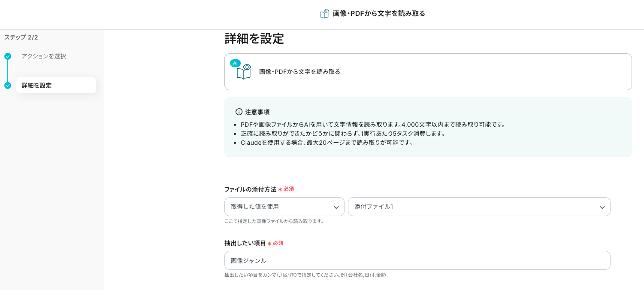Click the 画像・PDFから文字を読み取る action card
The width and height of the screenshot is (644, 290).
[x=428, y=72]
